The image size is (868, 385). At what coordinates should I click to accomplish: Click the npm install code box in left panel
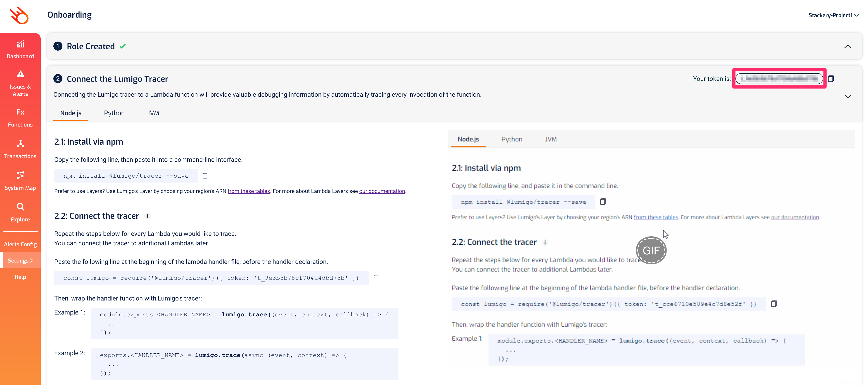point(126,176)
